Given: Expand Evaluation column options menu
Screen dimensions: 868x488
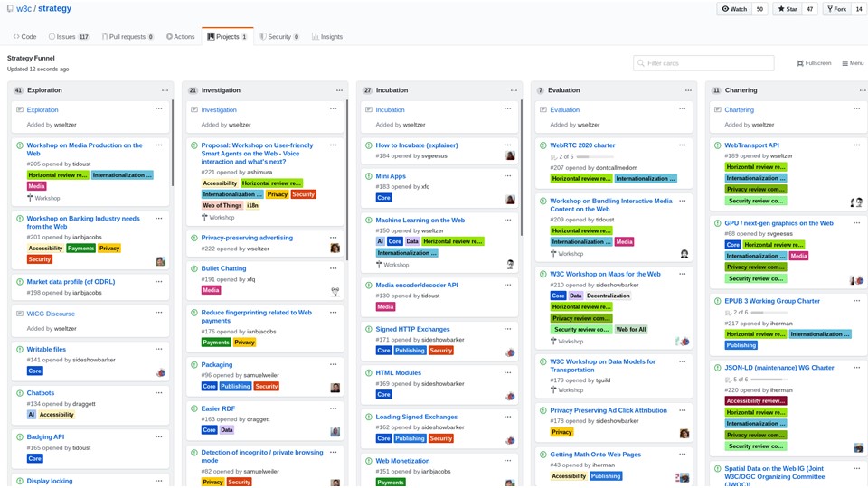Looking at the screenshot, I should coord(688,90).
